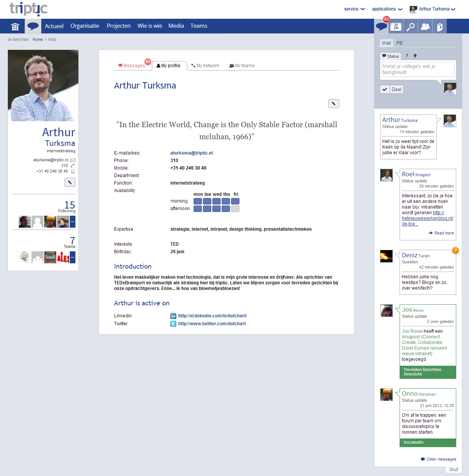Open the book icon in the sidebar toolbar
Screen dimensions: 469x476
tap(439, 26)
